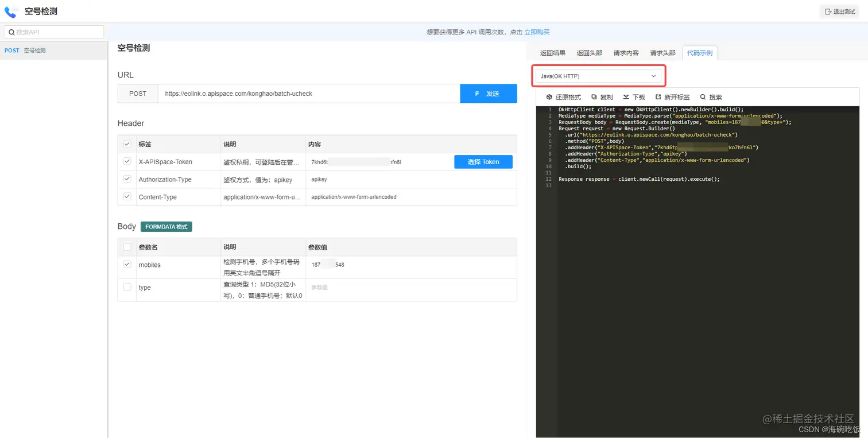Image resolution: width=868 pixels, height=438 pixels.
Task: Click the 搜索 icon in code toolbar
Action: pyautogui.click(x=703, y=97)
